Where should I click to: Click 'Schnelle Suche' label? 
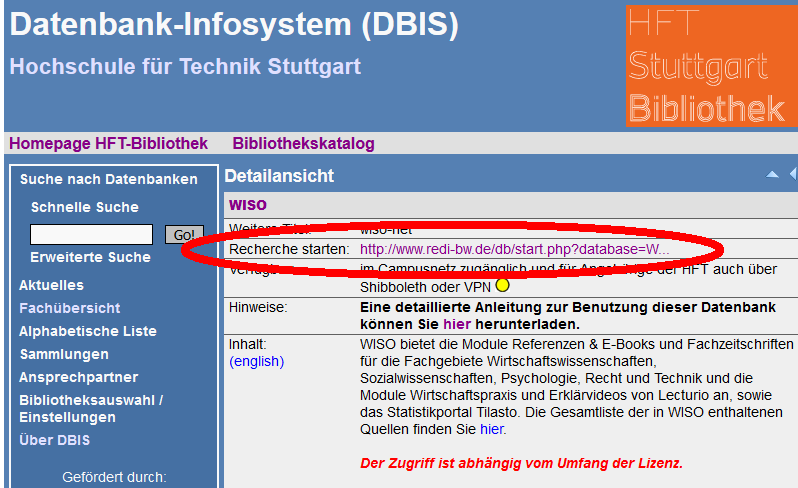click(x=84, y=207)
